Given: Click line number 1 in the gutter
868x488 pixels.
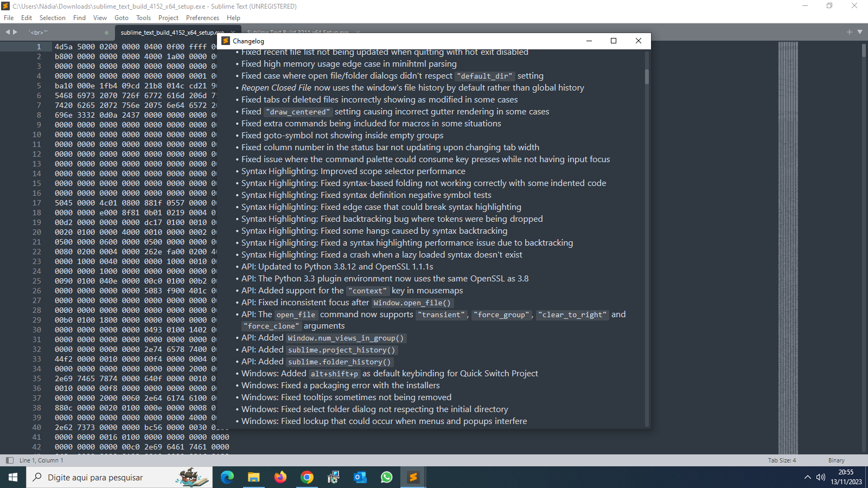Looking at the screenshot, I should click(x=39, y=47).
